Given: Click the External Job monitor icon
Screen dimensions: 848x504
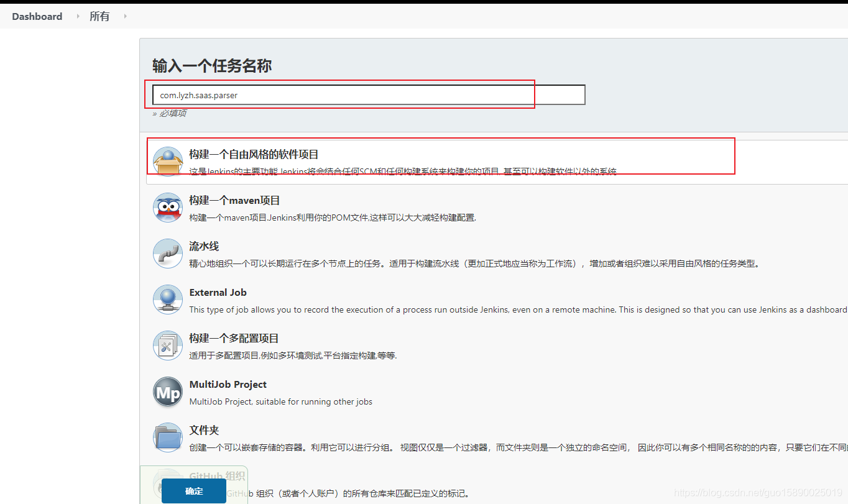Looking at the screenshot, I should [x=168, y=300].
